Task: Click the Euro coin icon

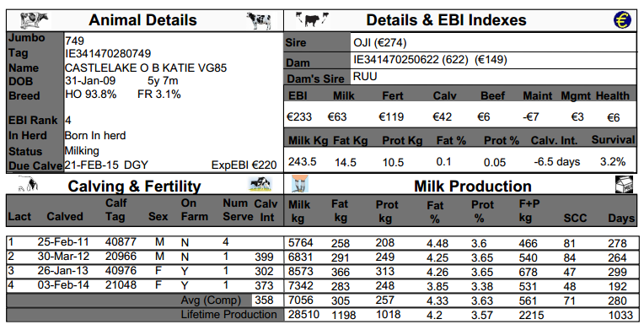Action: 622,19
